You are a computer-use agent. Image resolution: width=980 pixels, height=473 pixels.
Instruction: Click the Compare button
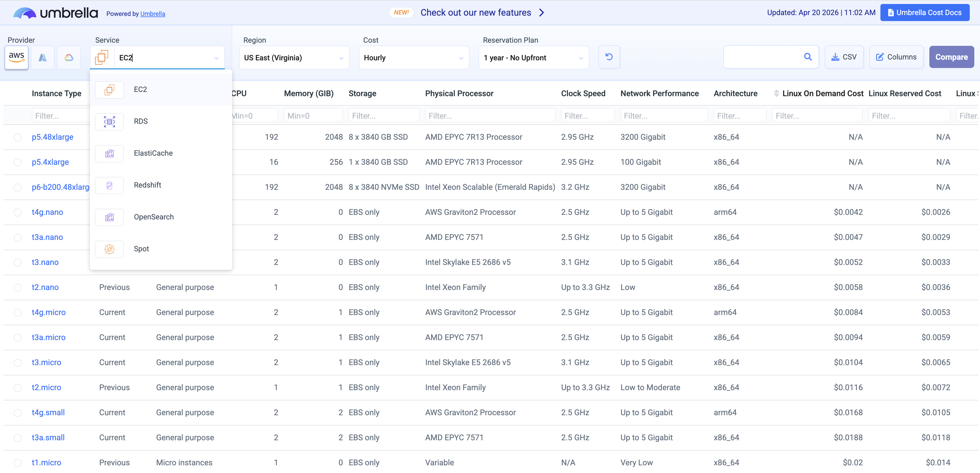pyautogui.click(x=951, y=57)
